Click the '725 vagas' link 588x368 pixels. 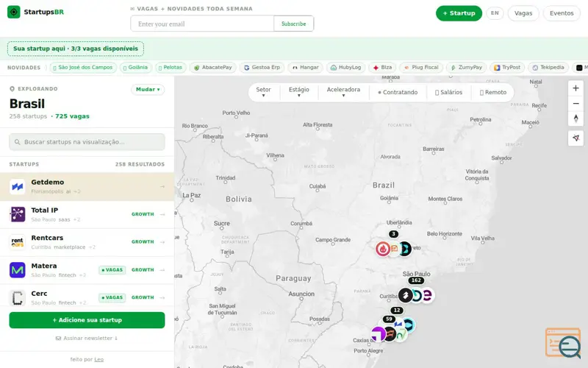(x=72, y=116)
